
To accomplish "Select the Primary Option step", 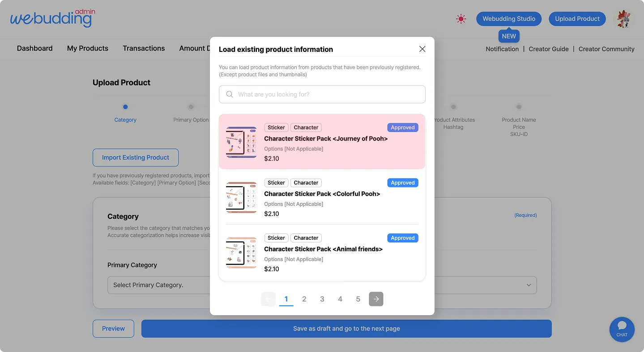I will click(191, 114).
